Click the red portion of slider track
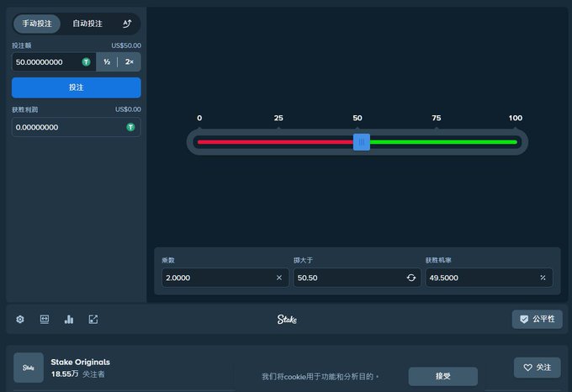Screen dimensions: 572x392 click(275, 142)
